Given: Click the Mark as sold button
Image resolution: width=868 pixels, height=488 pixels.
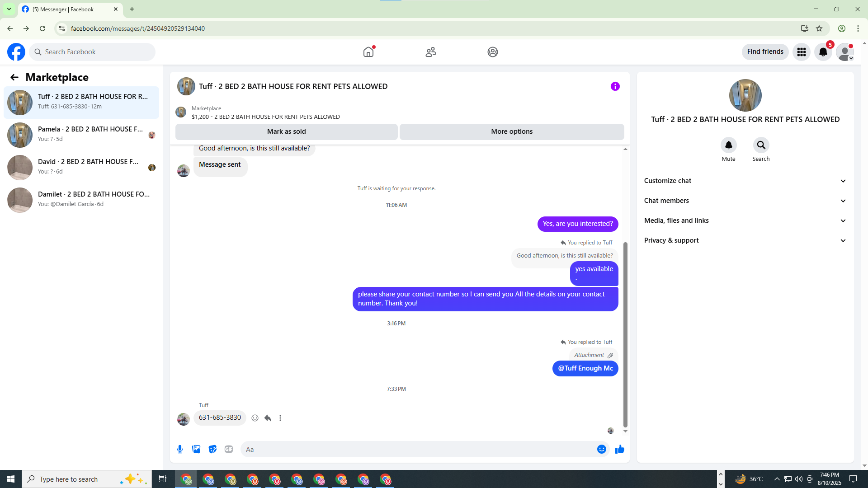Looking at the screenshot, I should pyautogui.click(x=286, y=131).
